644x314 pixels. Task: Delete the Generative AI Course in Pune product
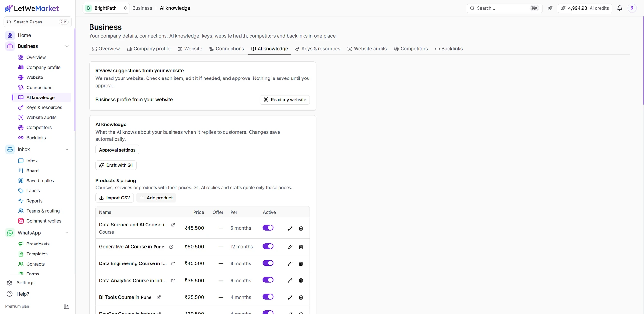pyautogui.click(x=301, y=247)
